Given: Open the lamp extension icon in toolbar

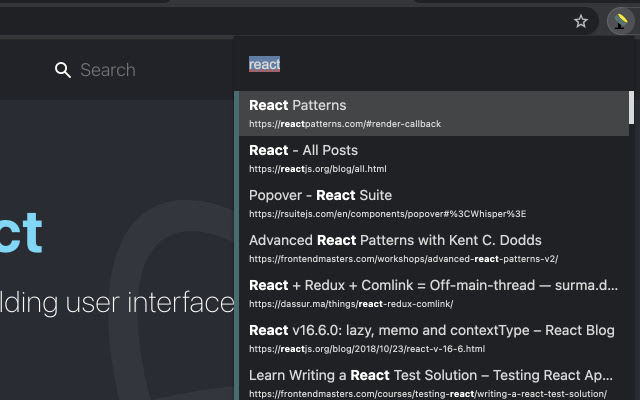Looking at the screenshot, I should (620, 21).
